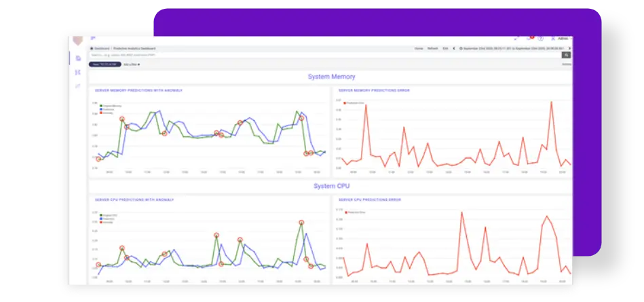
Task: Click Edit in the top menu
Action: (x=445, y=48)
